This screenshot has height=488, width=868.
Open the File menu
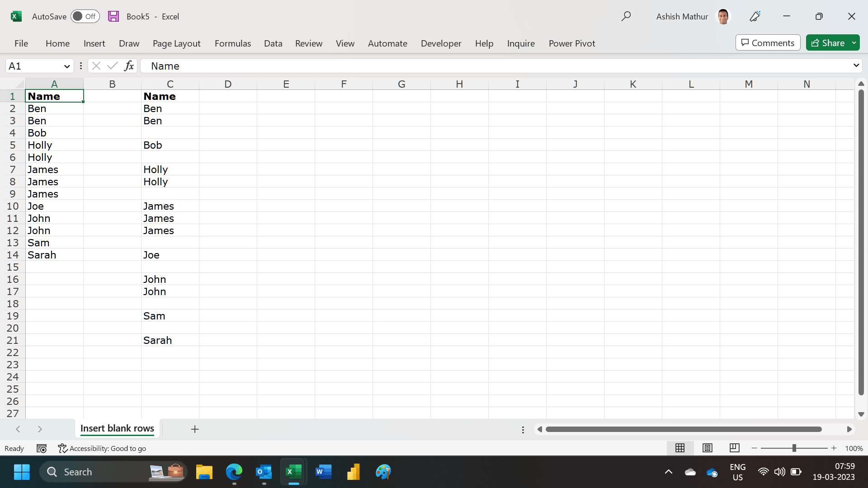tap(21, 43)
